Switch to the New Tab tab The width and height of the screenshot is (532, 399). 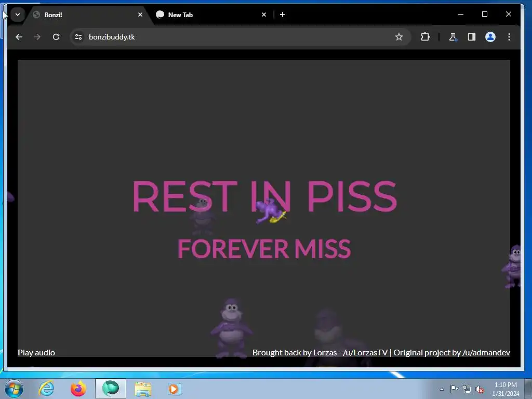click(x=210, y=15)
